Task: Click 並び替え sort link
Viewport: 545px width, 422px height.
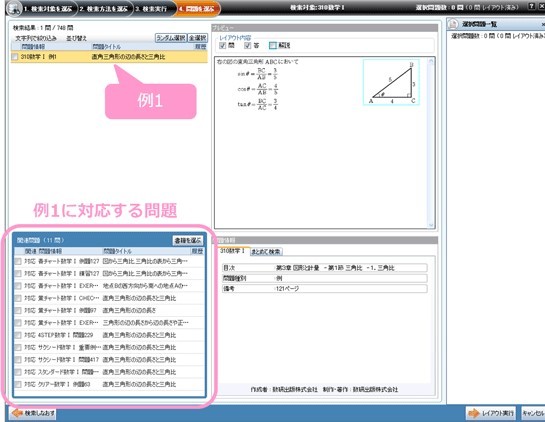Action: click(x=76, y=38)
